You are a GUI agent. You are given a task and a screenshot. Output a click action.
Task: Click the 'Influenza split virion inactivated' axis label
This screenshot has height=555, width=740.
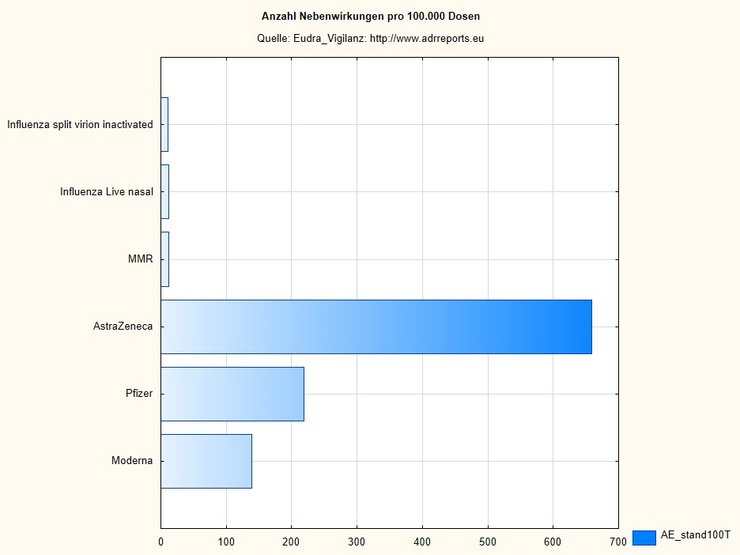(80, 125)
